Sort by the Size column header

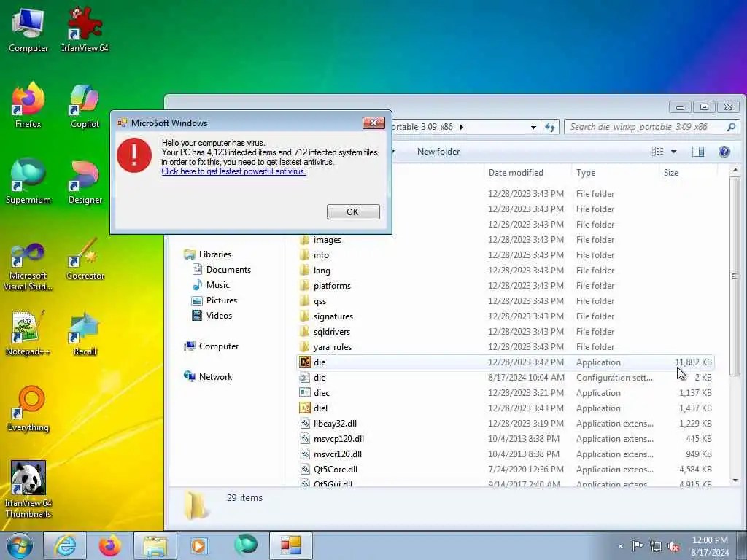point(687,172)
